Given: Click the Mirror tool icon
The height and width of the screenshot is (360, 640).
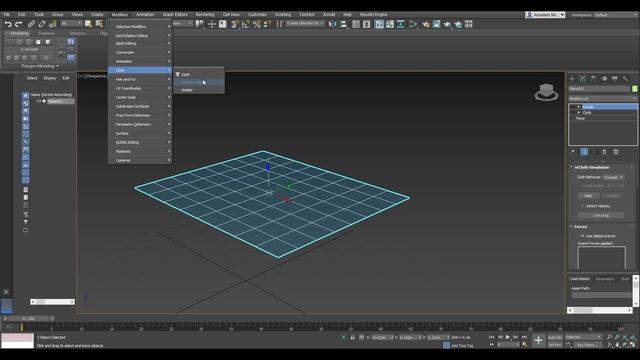Looking at the screenshot, I should [x=333, y=24].
